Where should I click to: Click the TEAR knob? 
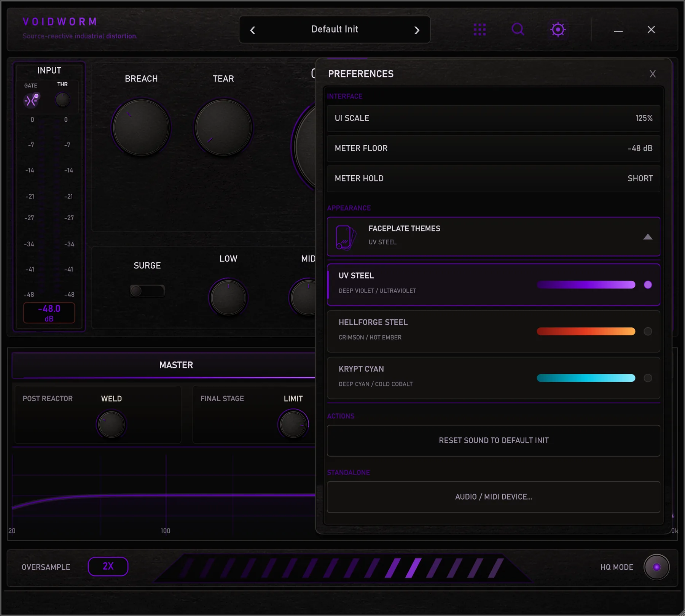point(223,128)
